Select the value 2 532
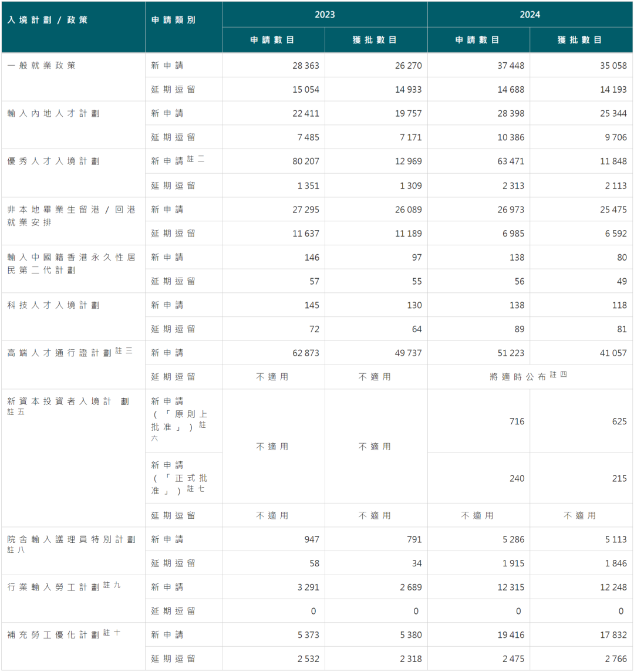Viewport: 634px width, 672px height. [x=308, y=660]
